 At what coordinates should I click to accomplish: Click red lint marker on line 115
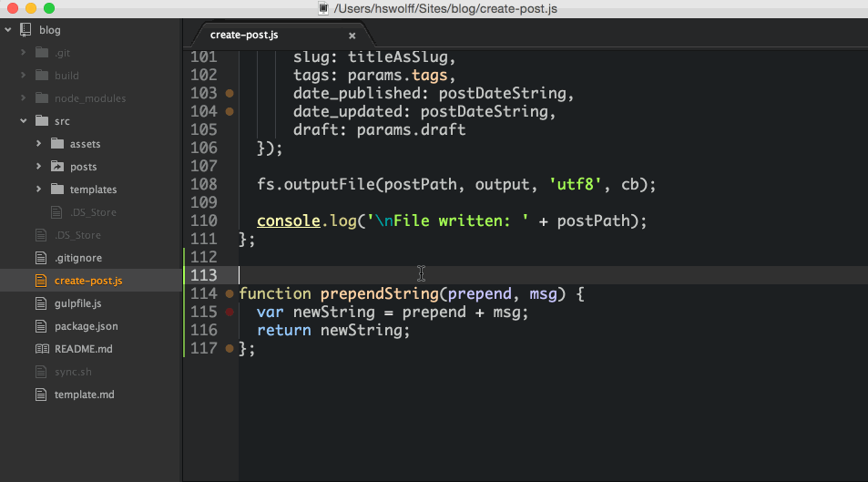point(230,312)
